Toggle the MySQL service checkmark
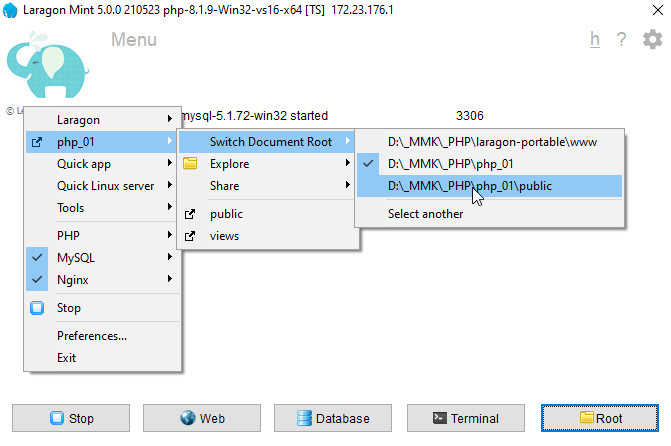This screenshot has height=446, width=671. coord(38,258)
